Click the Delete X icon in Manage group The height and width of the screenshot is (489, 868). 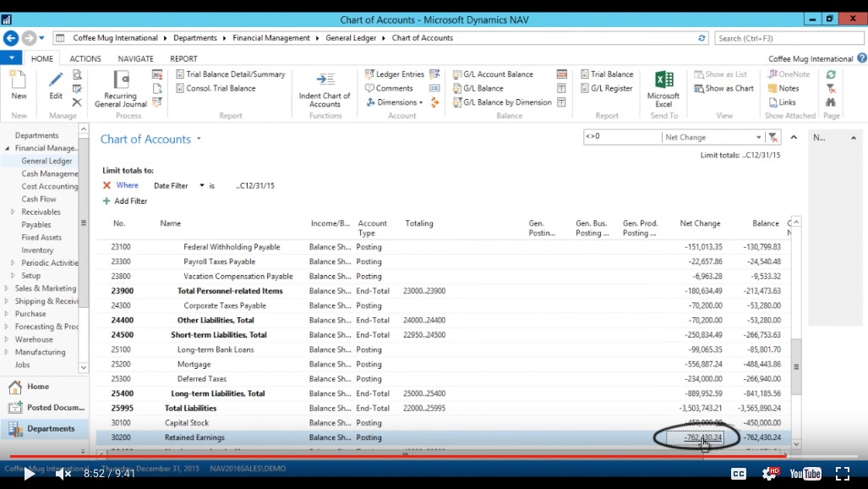77,102
